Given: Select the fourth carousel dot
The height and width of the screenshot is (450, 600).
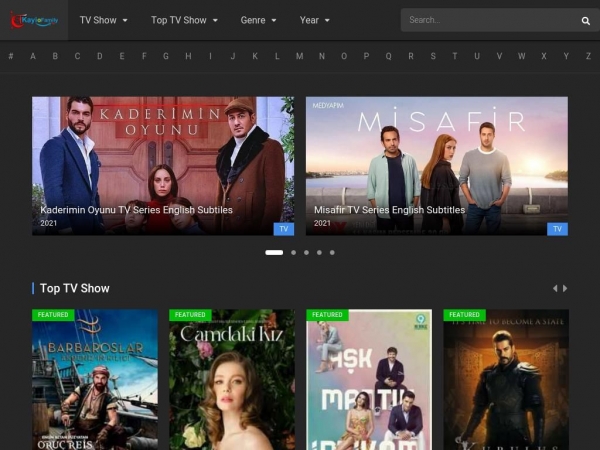Looking at the screenshot, I should (x=319, y=253).
